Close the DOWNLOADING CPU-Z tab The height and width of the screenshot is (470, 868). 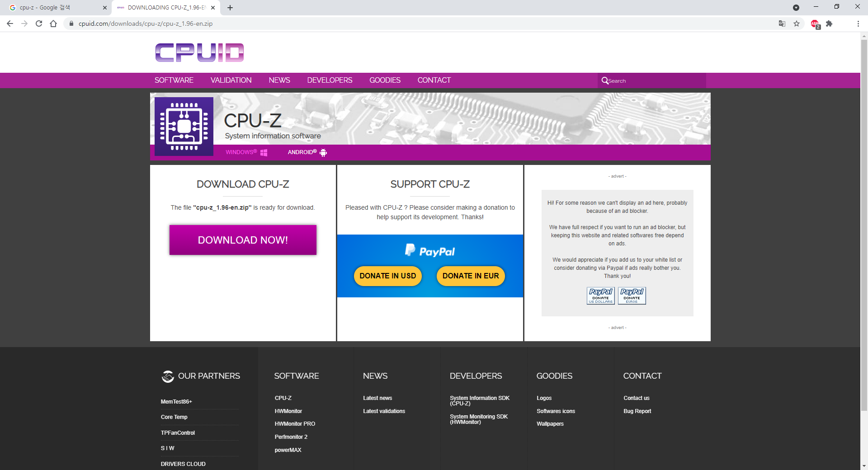(x=213, y=8)
